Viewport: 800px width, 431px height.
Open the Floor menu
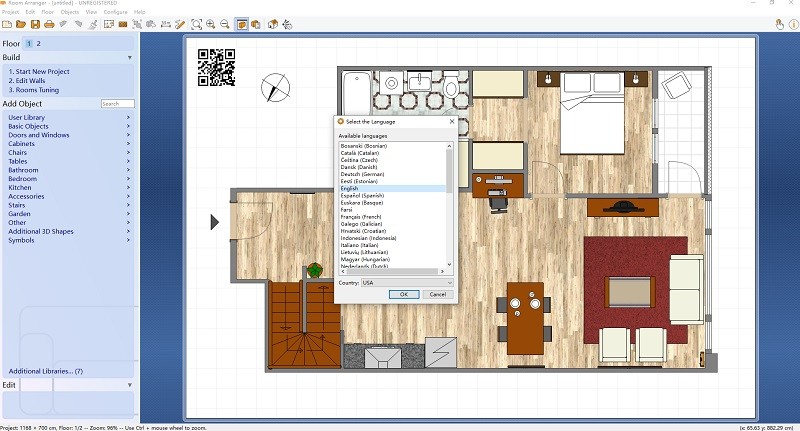[47, 12]
